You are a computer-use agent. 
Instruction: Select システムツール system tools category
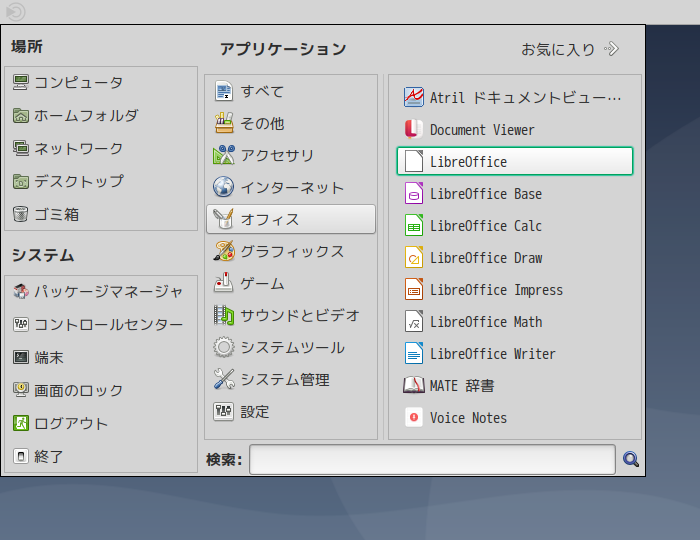[291, 347]
